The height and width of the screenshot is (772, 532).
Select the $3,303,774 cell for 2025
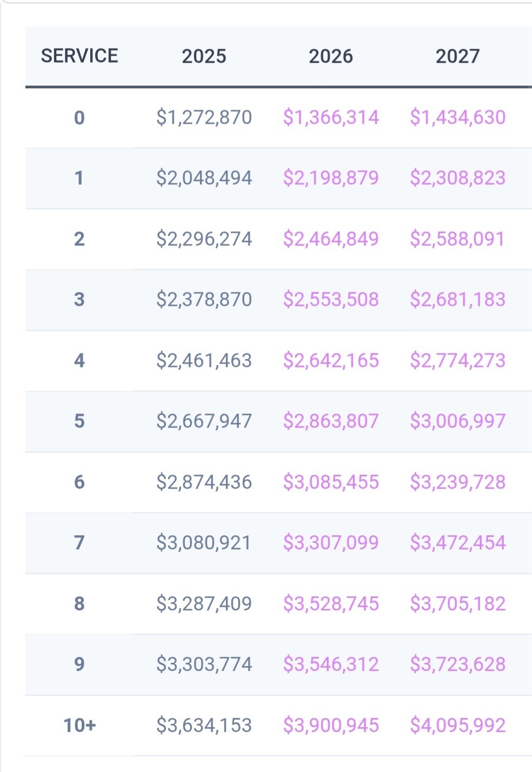(x=204, y=664)
